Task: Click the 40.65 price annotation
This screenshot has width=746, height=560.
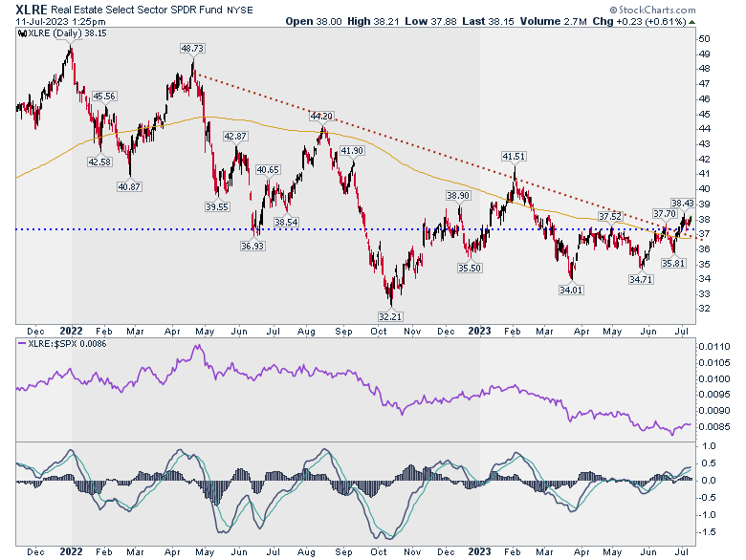Action: pos(268,170)
